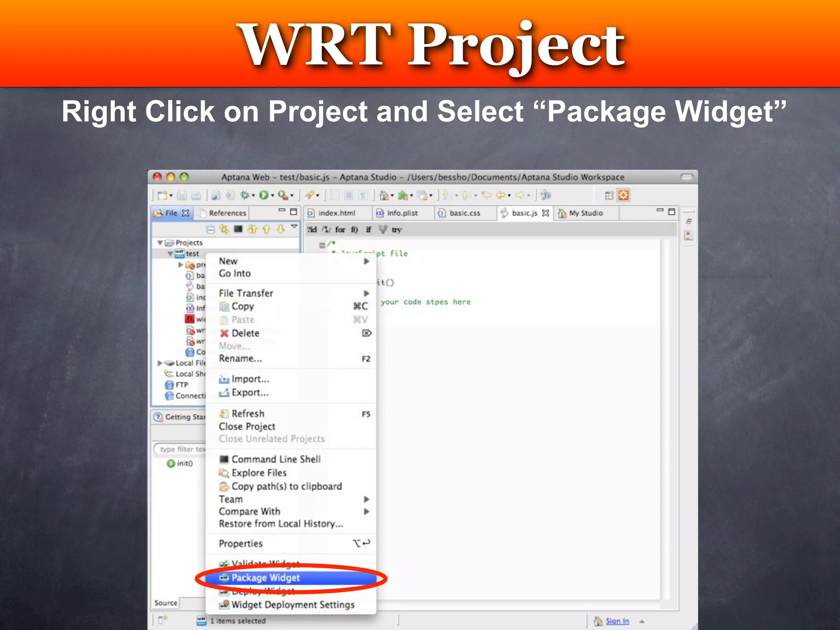Click the Debug bug icon in toolbar
Image resolution: width=840 pixels, height=630 pixels.
click(245, 195)
